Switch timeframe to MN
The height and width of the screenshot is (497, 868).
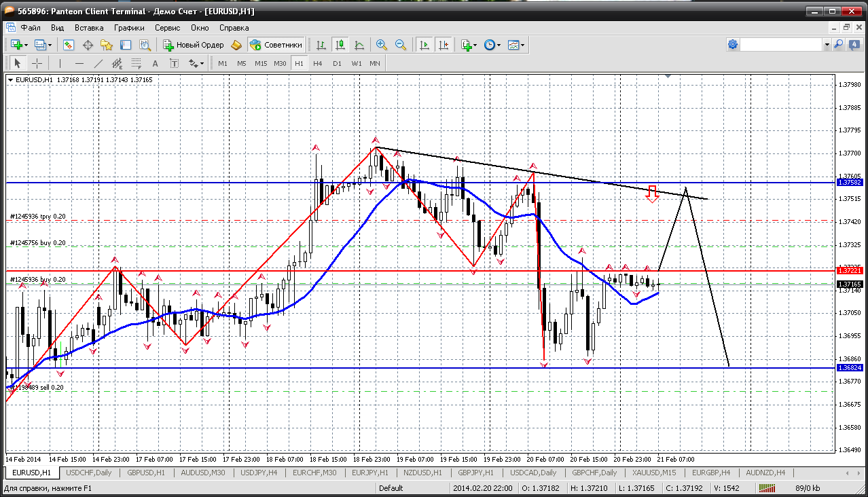click(375, 63)
